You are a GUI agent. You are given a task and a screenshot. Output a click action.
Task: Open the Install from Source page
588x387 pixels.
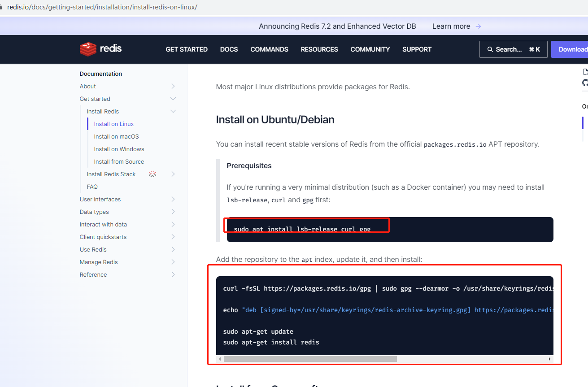[x=119, y=161]
